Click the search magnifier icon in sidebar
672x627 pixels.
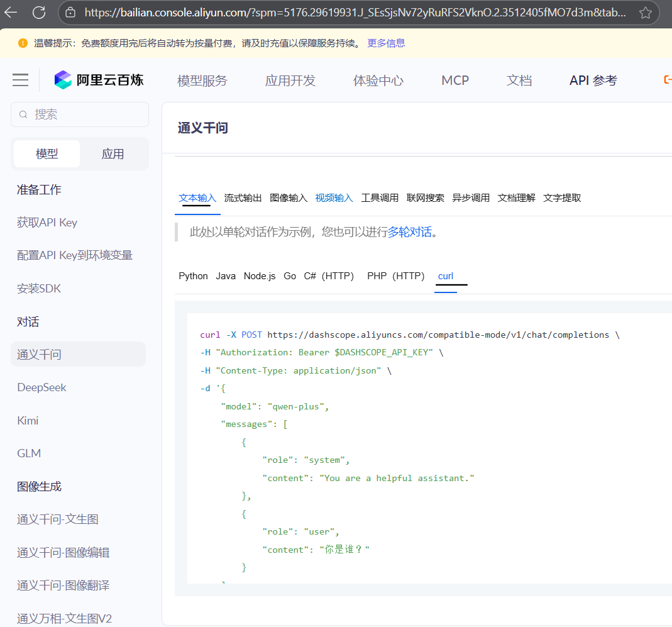tap(23, 114)
